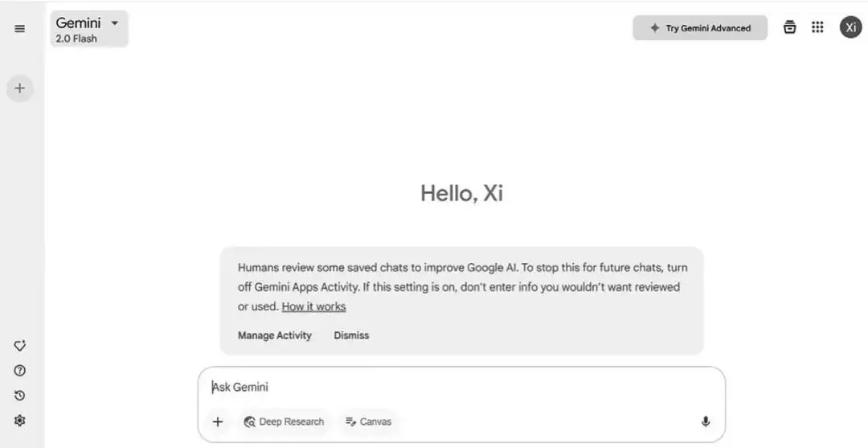Screen dimensions: 868x448
Task: Click the stacked tray icon beside Try Gemini Advanced
Action: 790,27
